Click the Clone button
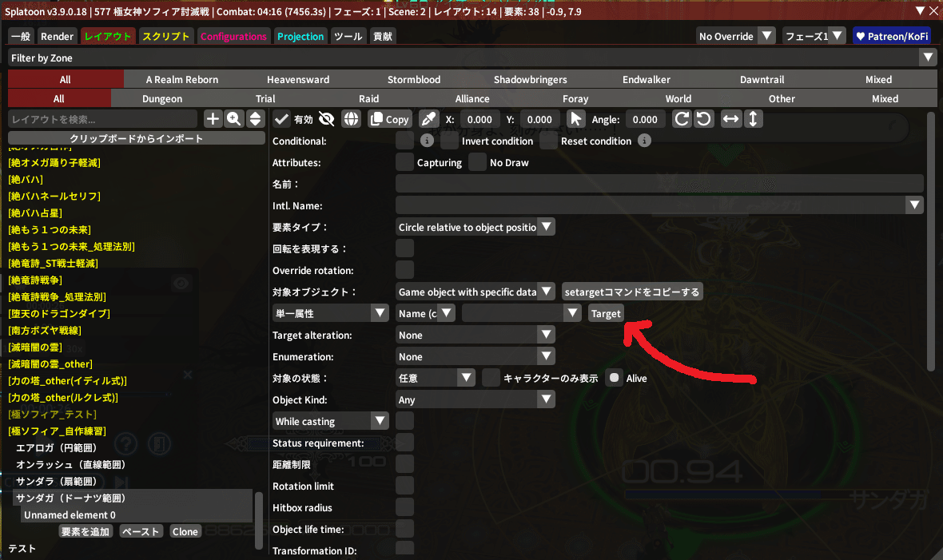This screenshot has height=560, width=943. coord(185,532)
